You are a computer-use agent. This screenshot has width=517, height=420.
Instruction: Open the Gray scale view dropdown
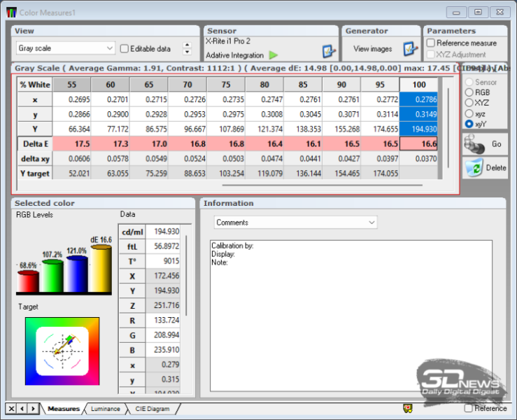point(66,48)
